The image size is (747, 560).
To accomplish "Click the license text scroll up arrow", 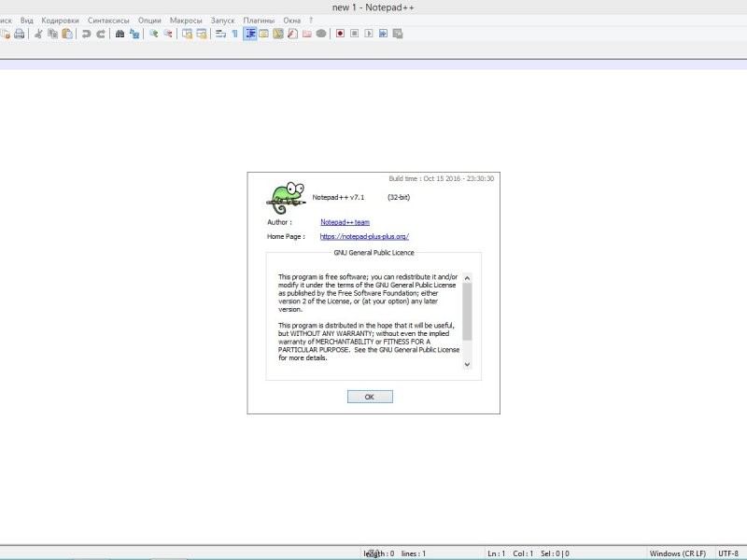I will point(468,278).
